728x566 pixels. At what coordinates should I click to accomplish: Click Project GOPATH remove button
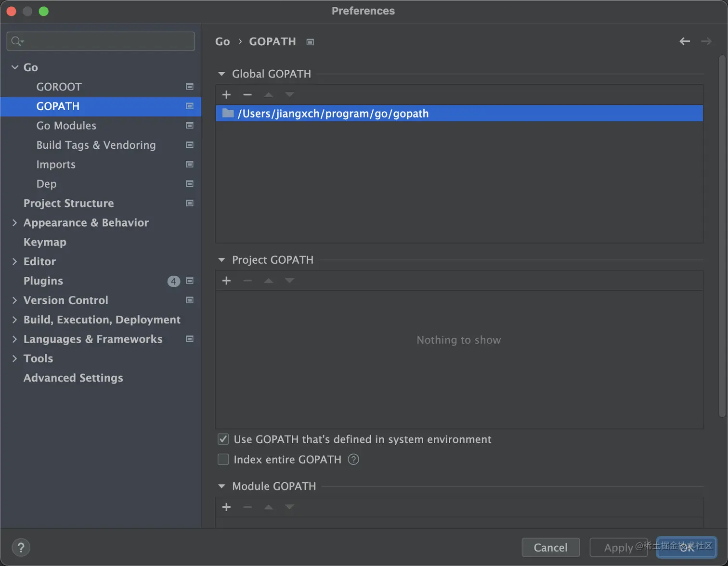click(247, 281)
